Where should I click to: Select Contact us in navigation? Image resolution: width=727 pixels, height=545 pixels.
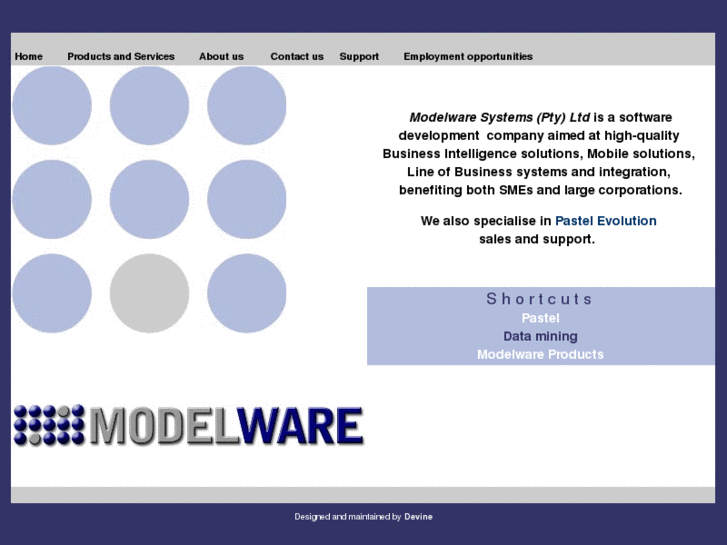click(x=297, y=57)
